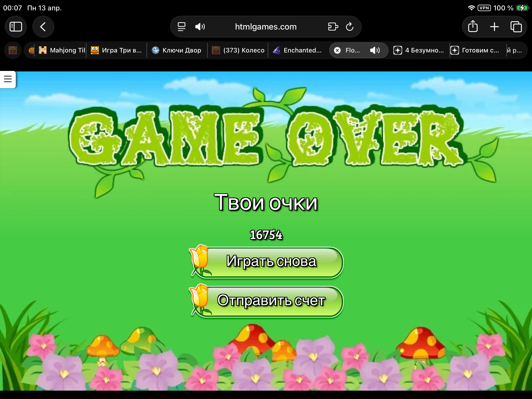The width and height of the screenshot is (532, 399).
Task: Open the Safari sidebar panel
Action: point(16,27)
